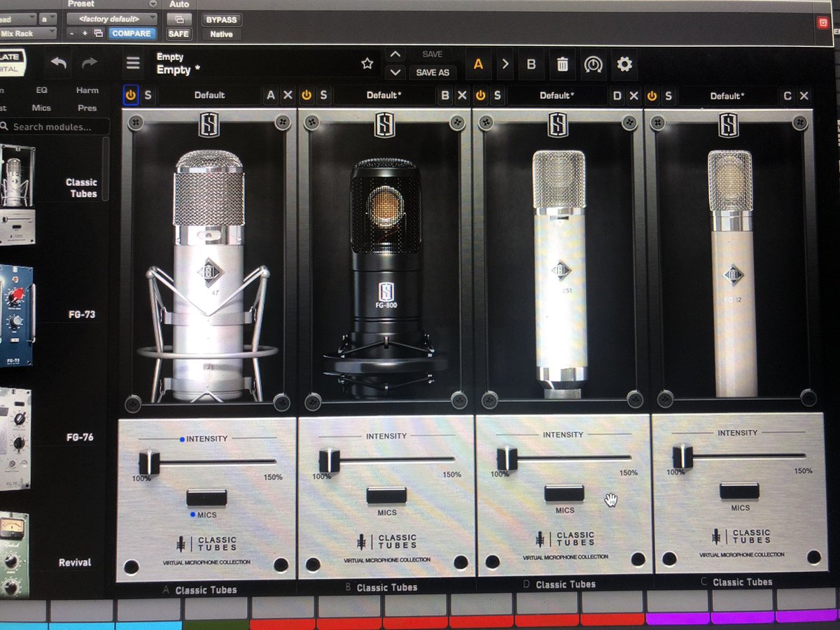Remove module in slot A
840x630 pixels.
tap(288, 95)
